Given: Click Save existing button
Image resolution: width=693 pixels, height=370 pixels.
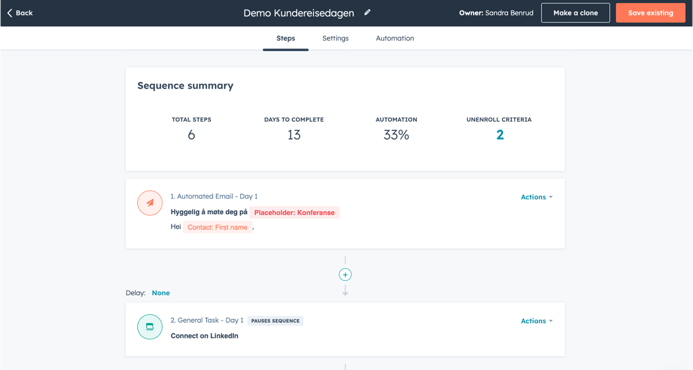Looking at the screenshot, I should pyautogui.click(x=651, y=13).
